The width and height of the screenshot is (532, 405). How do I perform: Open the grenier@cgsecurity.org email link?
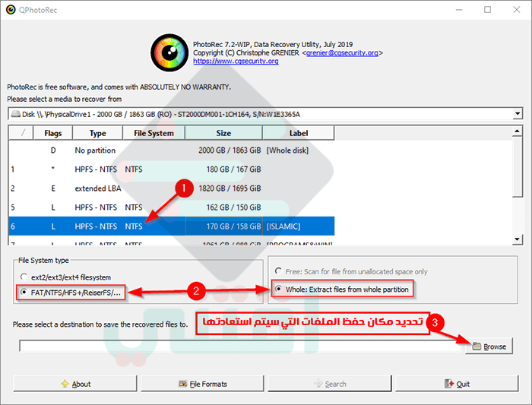[x=342, y=53]
